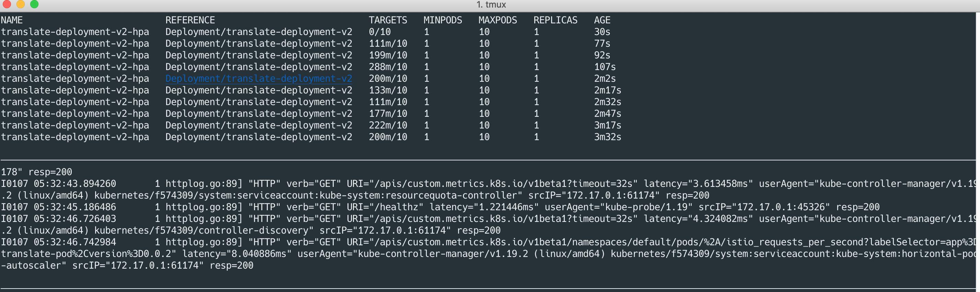Viewport: 980px width, 292px height.
Task: Click the highlighted Deployment/translate-deployment-v2 link
Action: pos(259,78)
